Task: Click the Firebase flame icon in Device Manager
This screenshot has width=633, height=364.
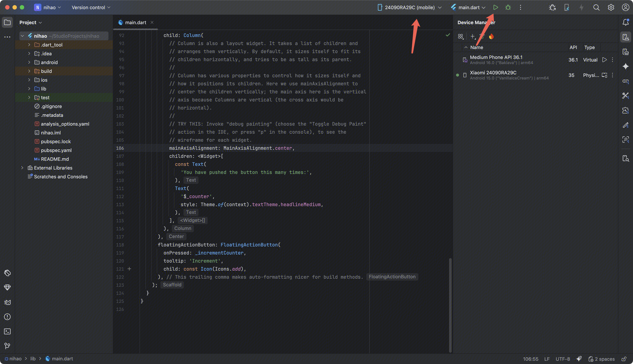Action: pyautogui.click(x=491, y=37)
